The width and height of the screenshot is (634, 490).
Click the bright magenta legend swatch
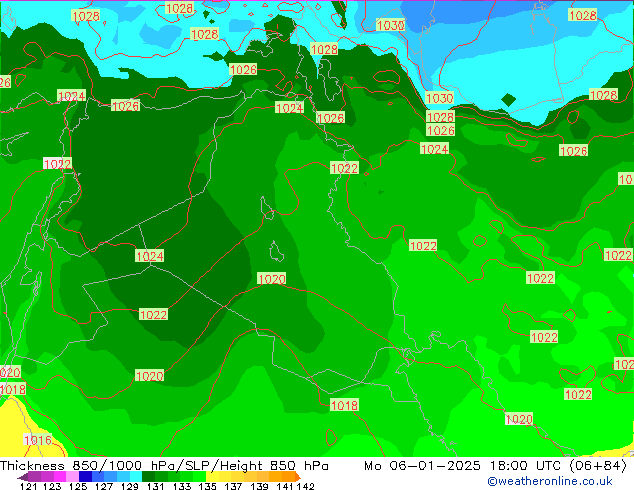pyautogui.click(x=60, y=476)
